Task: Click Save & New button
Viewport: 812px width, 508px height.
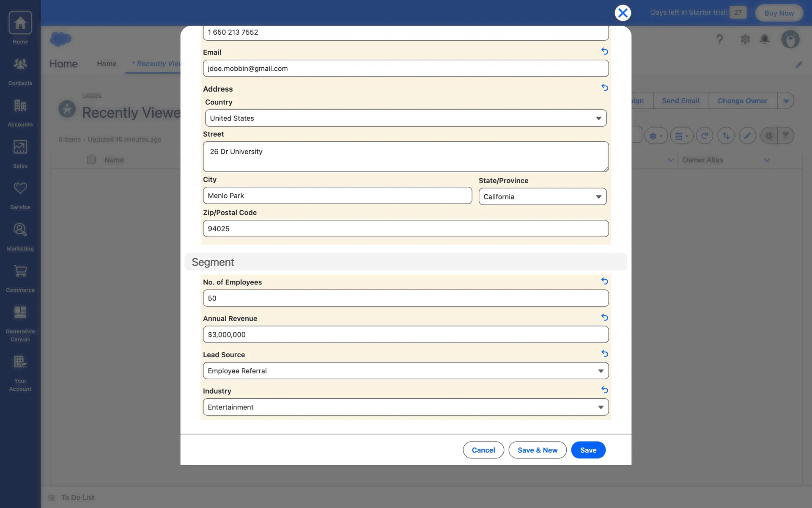Action: (537, 450)
